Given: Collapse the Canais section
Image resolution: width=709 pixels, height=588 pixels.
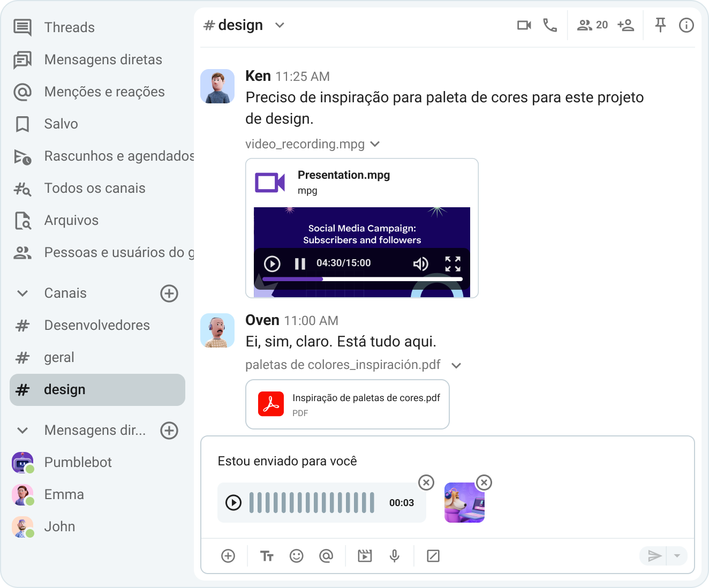Looking at the screenshot, I should pos(22,293).
